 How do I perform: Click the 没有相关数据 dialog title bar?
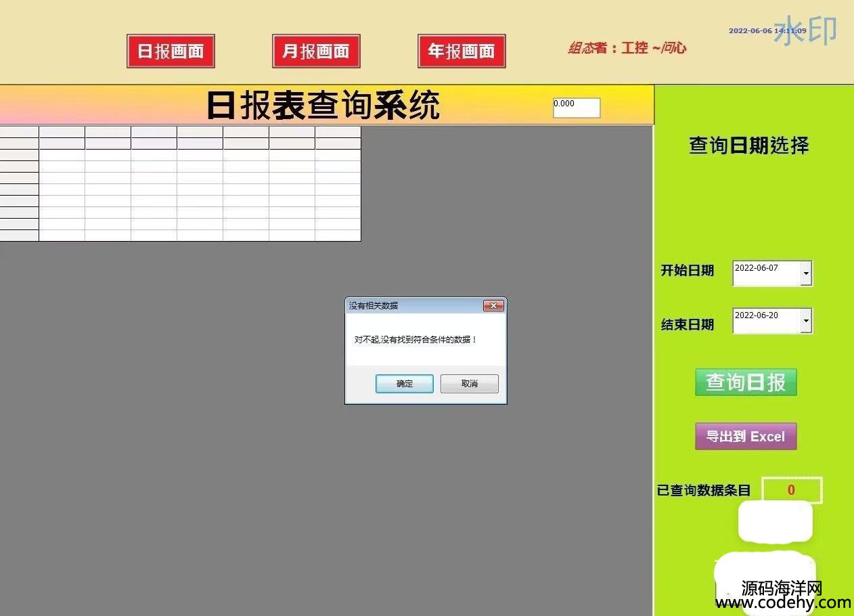click(413, 306)
